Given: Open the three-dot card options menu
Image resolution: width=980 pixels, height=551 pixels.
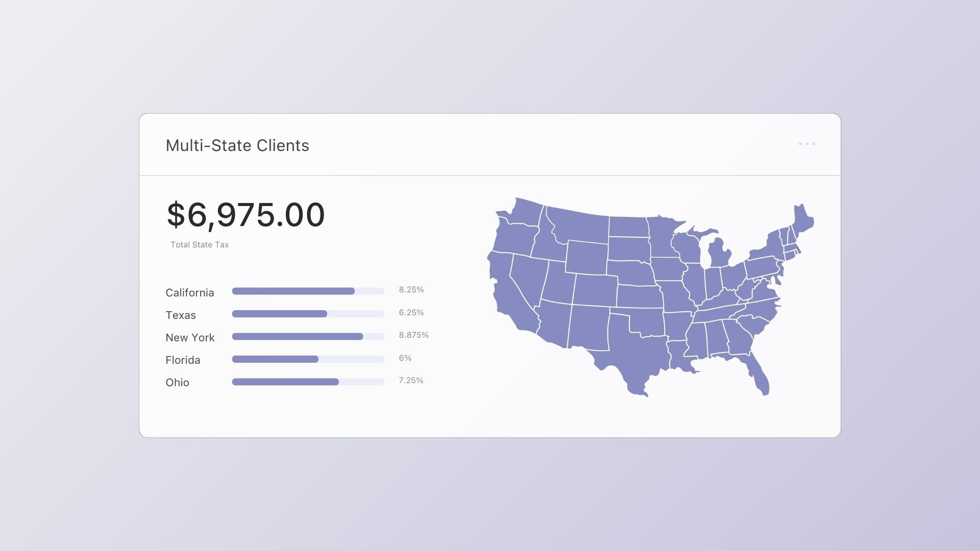Looking at the screenshot, I should pyautogui.click(x=807, y=144).
